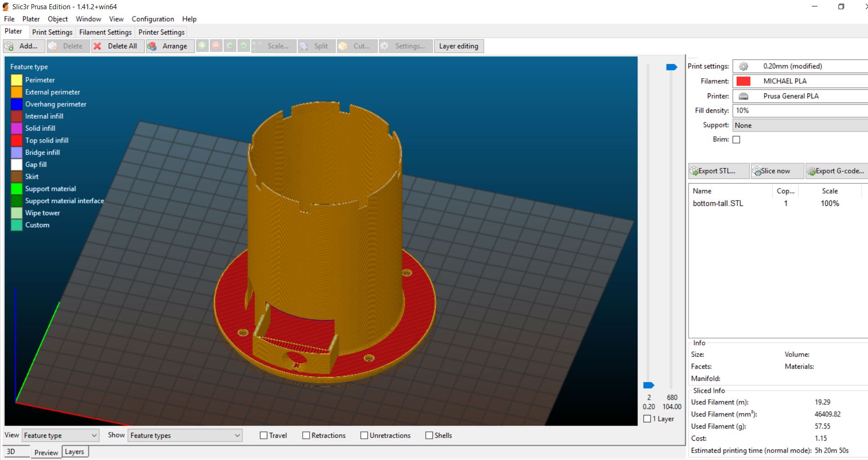Click Delete All with the red X
Screen dimensions: 868x460
118,46
